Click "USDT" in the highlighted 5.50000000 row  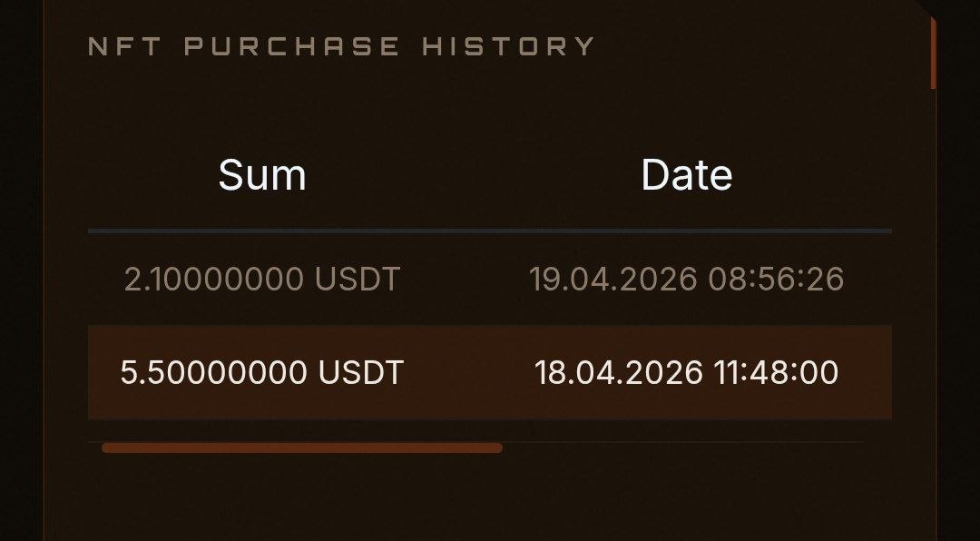[x=360, y=372]
